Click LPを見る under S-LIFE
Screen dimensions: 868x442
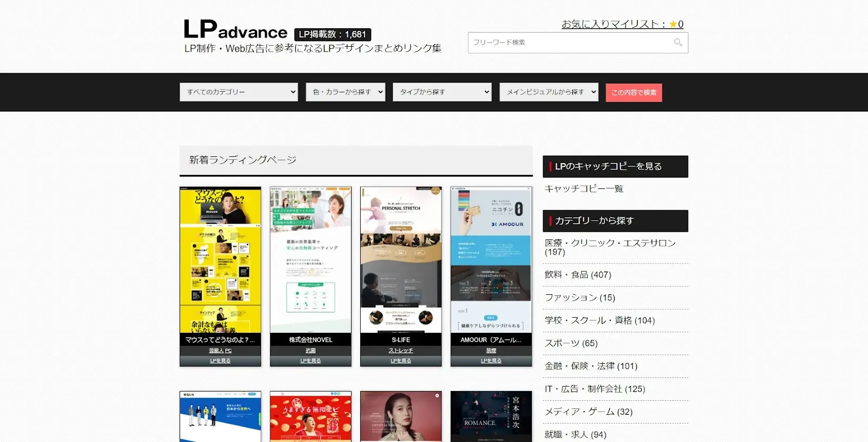[x=401, y=361]
